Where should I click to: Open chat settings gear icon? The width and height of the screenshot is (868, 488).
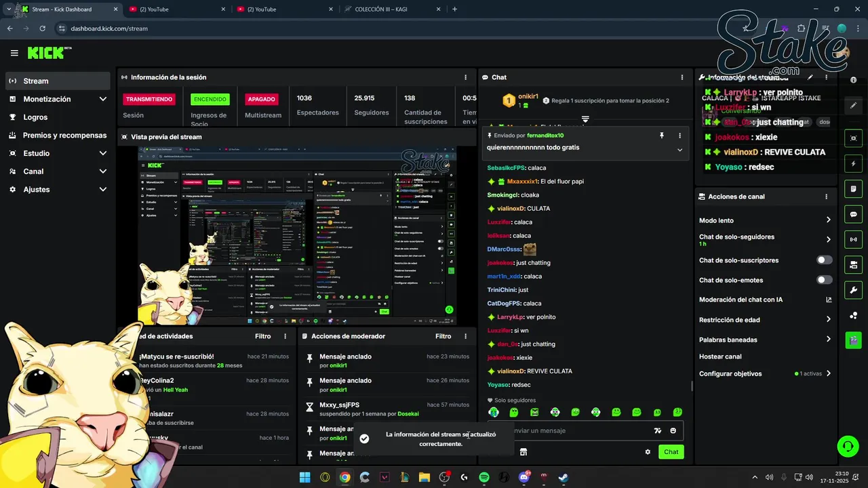click(648, 452)
